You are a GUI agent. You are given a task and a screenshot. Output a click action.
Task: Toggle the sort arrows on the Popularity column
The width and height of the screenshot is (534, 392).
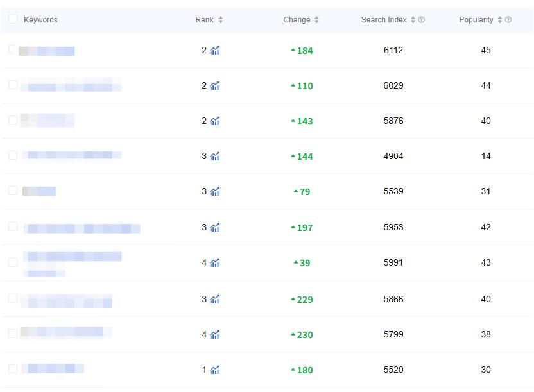point(499,20)
